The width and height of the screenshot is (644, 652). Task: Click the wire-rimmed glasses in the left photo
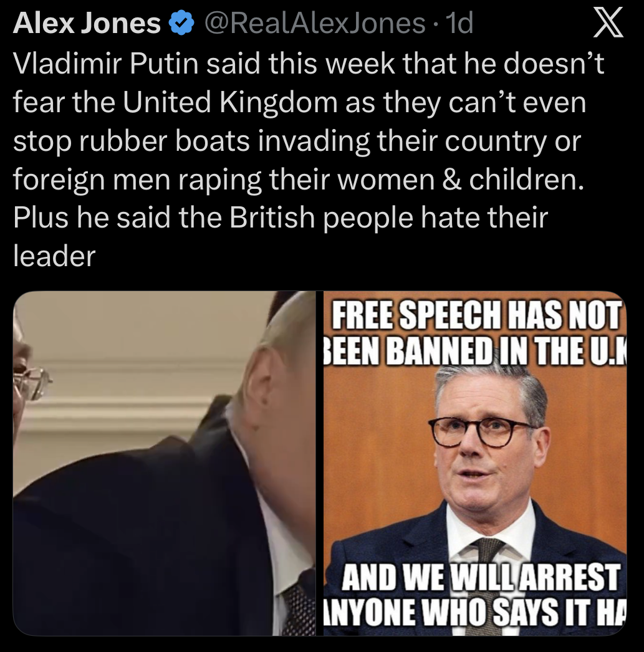[30, 381]
